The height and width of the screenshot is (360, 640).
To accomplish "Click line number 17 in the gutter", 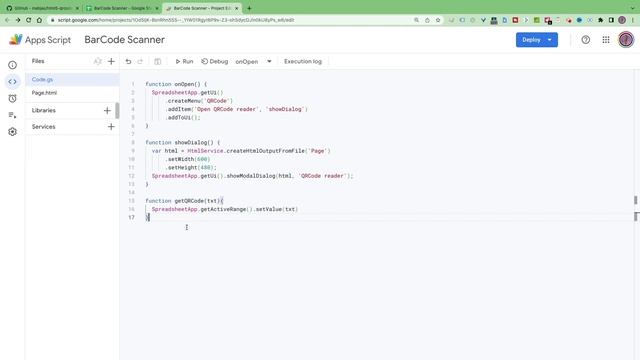I will [131, 218].
